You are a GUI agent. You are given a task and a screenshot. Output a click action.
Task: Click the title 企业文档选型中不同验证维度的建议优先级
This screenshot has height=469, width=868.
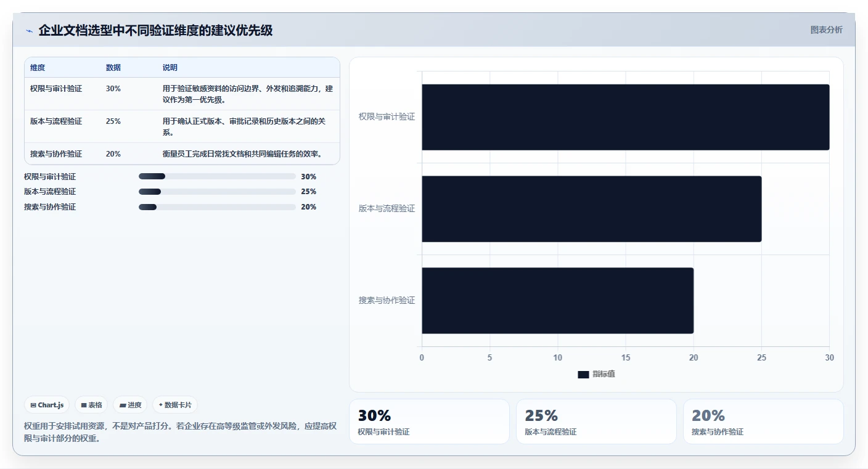pyautogui.click(x=155, y=30)
